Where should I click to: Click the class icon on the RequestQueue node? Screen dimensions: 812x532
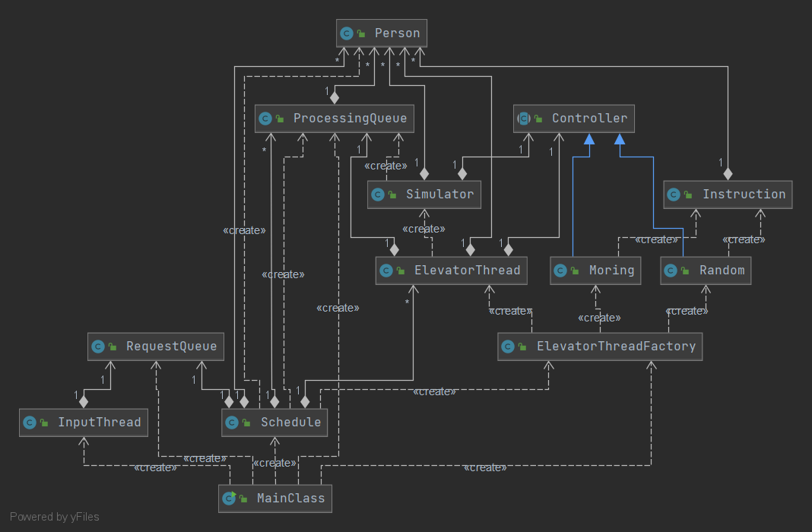(x=98, y=347)
